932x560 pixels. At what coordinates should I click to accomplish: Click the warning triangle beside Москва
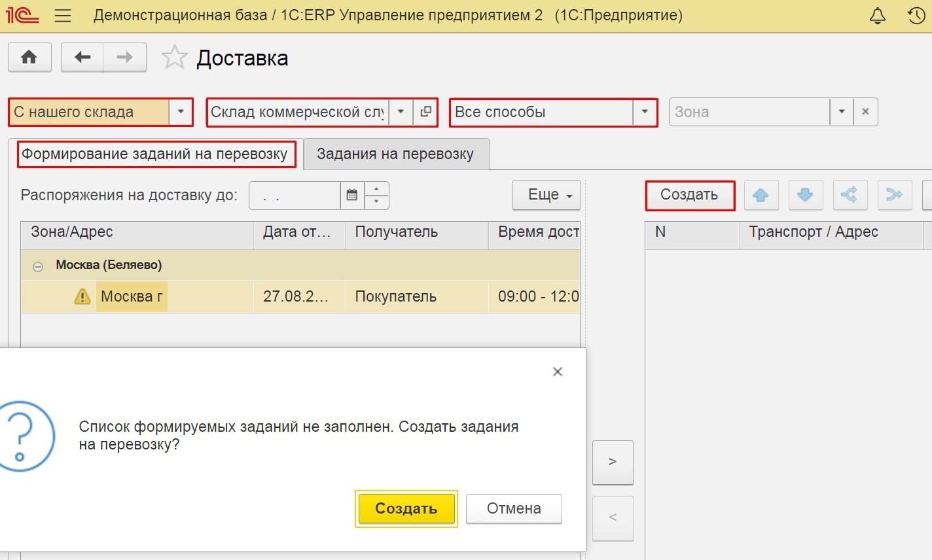[x=81, y=296]
